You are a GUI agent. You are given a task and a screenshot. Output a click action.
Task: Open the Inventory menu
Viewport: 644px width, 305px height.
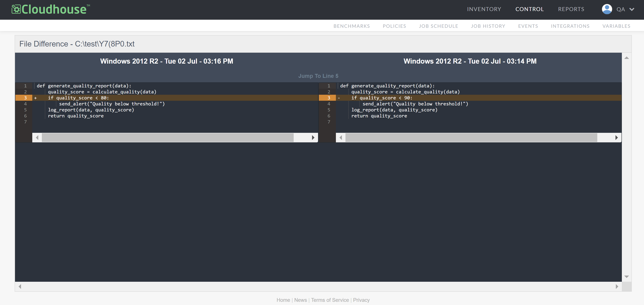[x=484, y=9]
